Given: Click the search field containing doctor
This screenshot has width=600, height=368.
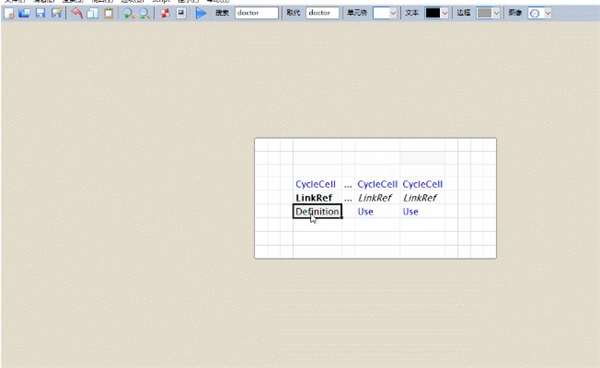Looking at the screenshot, I should pos(257,13).
